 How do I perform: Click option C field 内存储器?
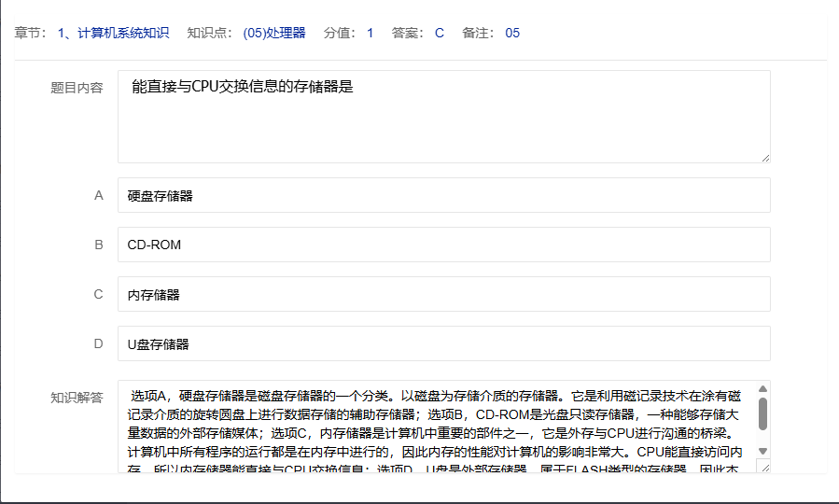pyautogui.click(x=443, y=295)
